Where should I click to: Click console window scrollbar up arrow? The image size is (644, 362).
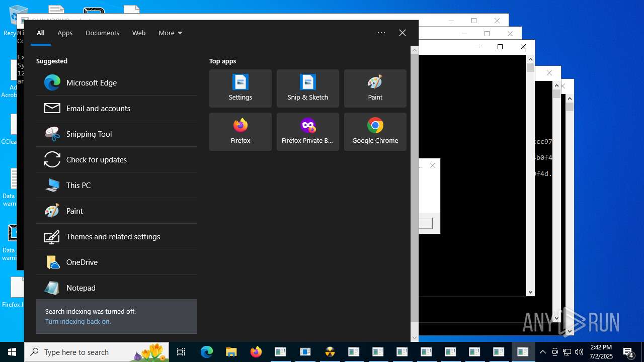(x=530, y=59)
